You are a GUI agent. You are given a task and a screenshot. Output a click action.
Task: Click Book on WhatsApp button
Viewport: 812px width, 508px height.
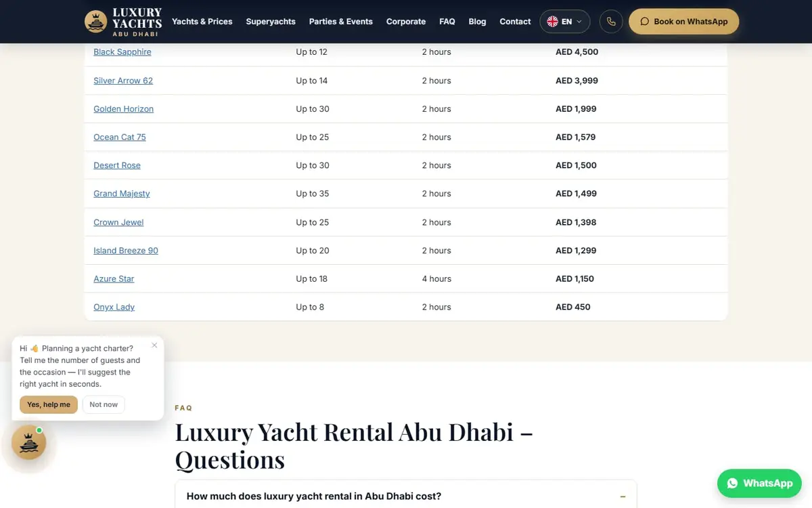click(x=684, y=22)
